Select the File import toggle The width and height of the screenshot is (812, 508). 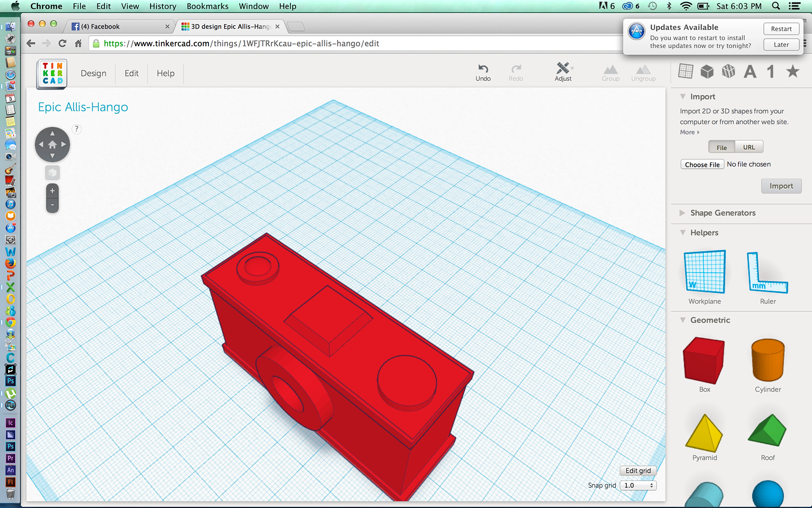click(721, 147)
